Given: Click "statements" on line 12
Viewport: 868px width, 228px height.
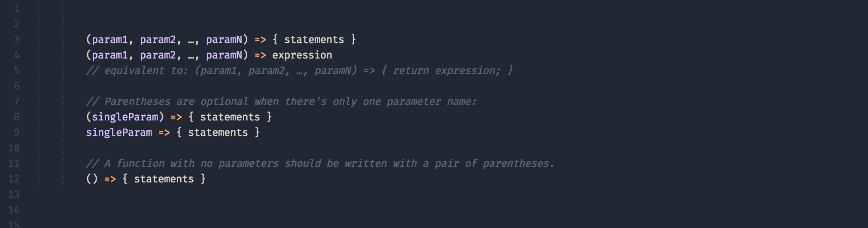Looking at the screenshot, I should pos(164,179).
